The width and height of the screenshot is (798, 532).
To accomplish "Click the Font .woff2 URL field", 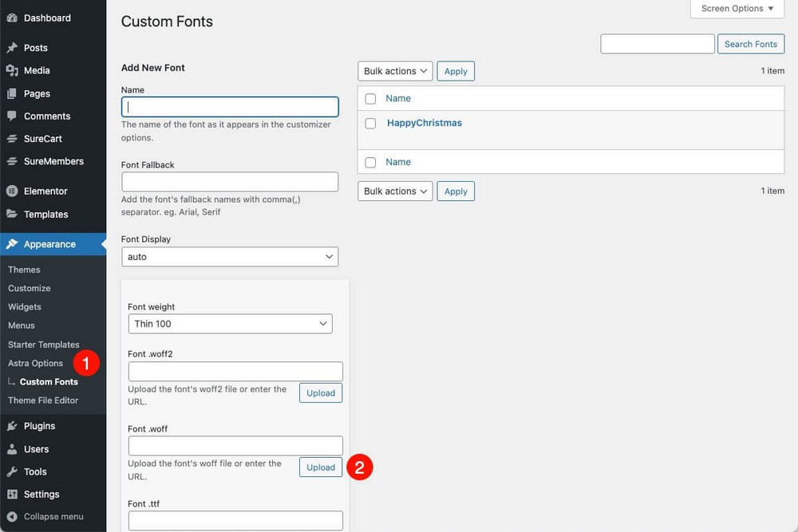I will [x=235, y=371].
